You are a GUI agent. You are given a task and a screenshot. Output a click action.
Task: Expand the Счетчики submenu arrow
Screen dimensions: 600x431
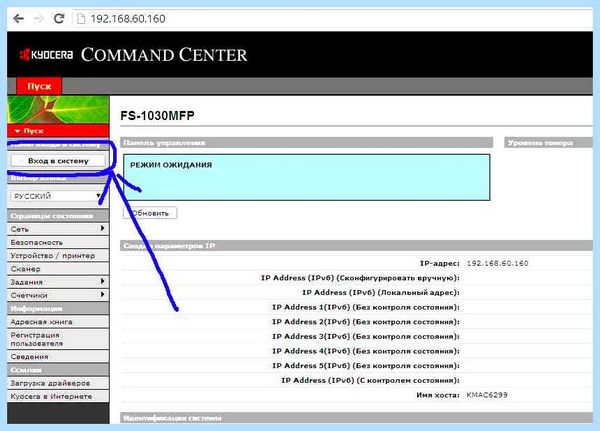(102, 295)
